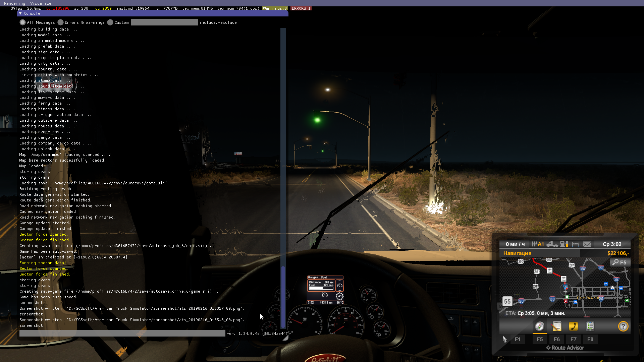644x362 pixels.
Task: Click the mail envelope icon
Action: (x=587, y=244)
